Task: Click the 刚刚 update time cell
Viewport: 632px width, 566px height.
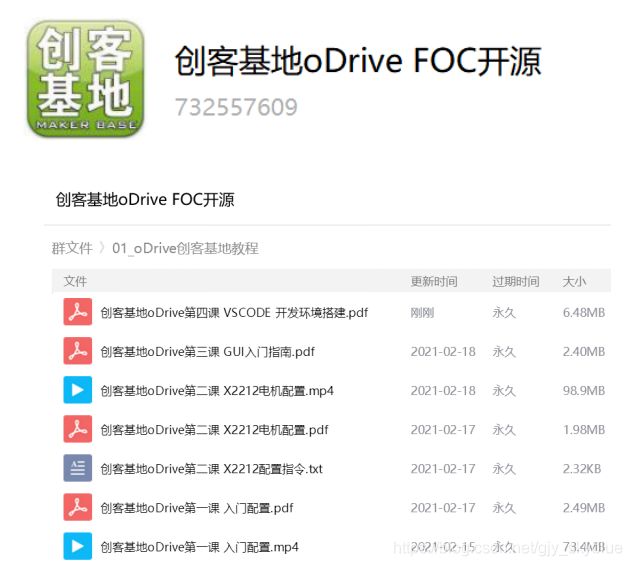Action: click(422, 312)
